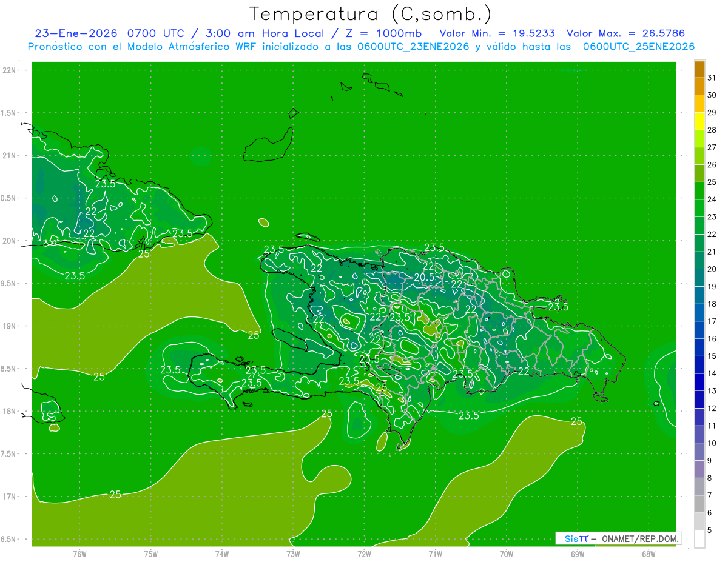The width and height of the screenshot is (728, 562).
Task: Click the dark blue legend swatch between 13 and 14
Action: pyautogui.click(x=700, y=382)
